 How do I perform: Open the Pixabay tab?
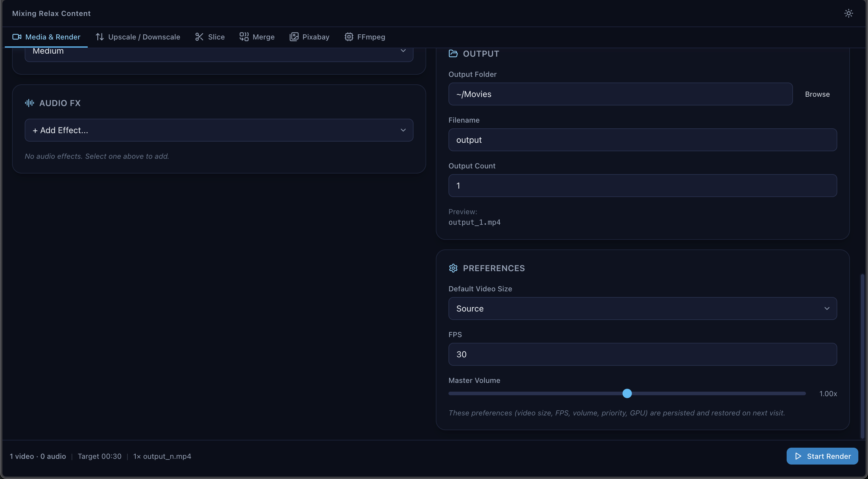[309, 37]
